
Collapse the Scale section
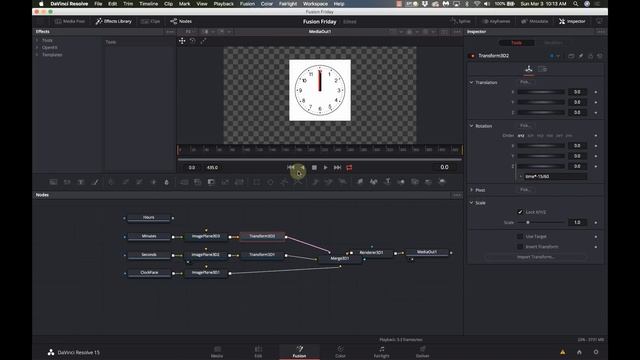pos(471,202)
